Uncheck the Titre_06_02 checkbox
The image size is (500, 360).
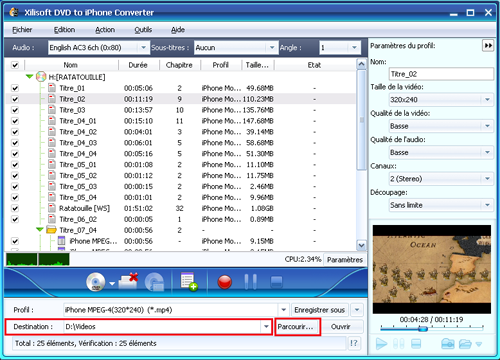[15, 219]
